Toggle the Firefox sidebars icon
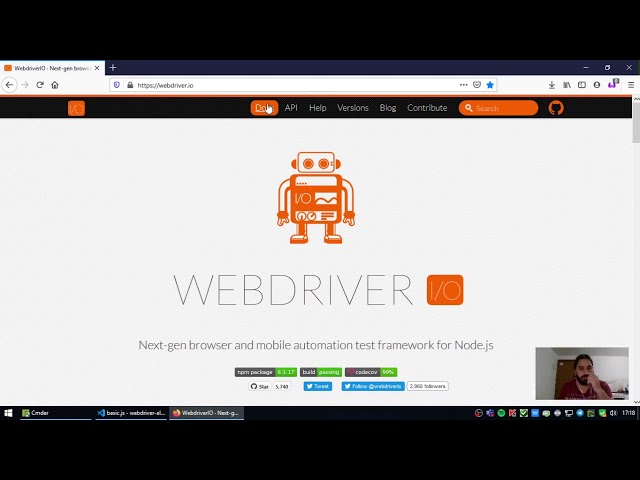640x480 pixels. [x=582, y=85]
